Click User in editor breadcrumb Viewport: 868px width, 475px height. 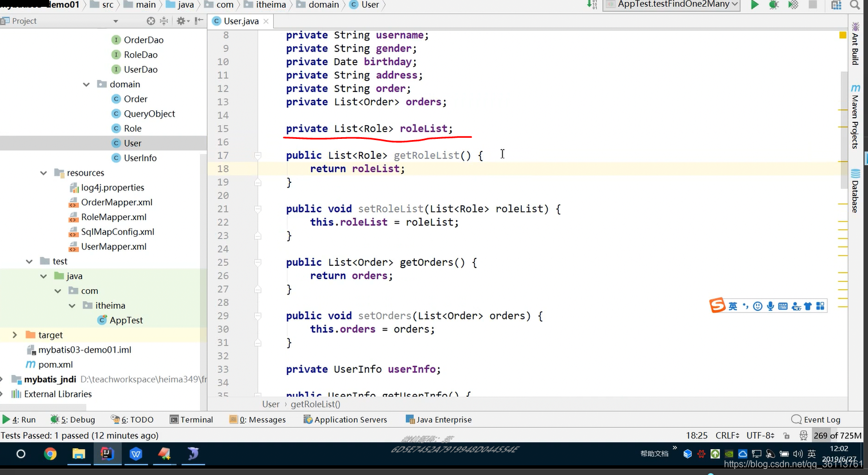click(x=271, y=404)
